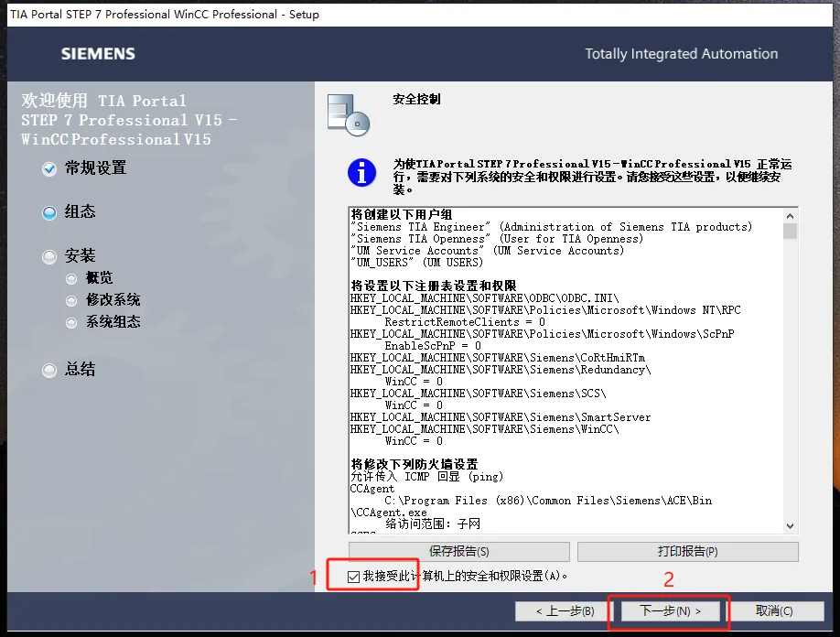Click the Siemens\SCS\ registry line
Viewport: 840px width, 637px height.
[478, 394]
